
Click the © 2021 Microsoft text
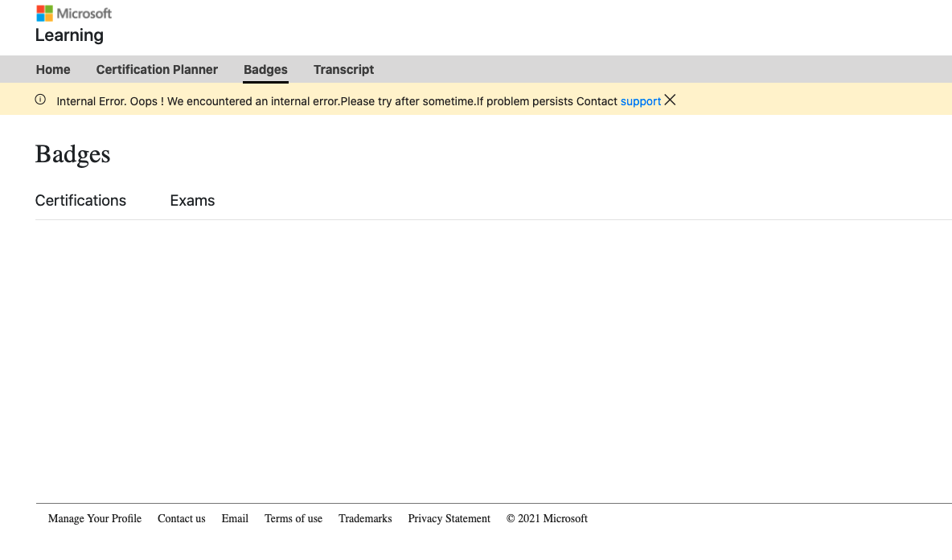tap(547, 519)
